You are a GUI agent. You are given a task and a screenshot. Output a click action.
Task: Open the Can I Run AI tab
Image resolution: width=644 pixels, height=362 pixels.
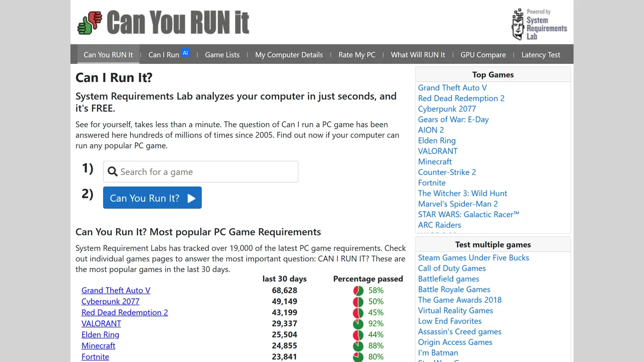[x=169, y=55]
